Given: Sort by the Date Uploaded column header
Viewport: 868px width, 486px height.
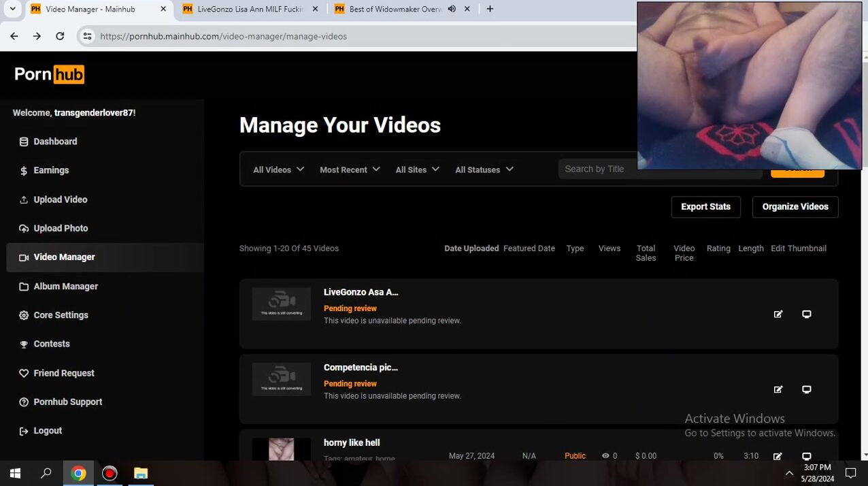Looking at the screenshot, I should [471, 248].
